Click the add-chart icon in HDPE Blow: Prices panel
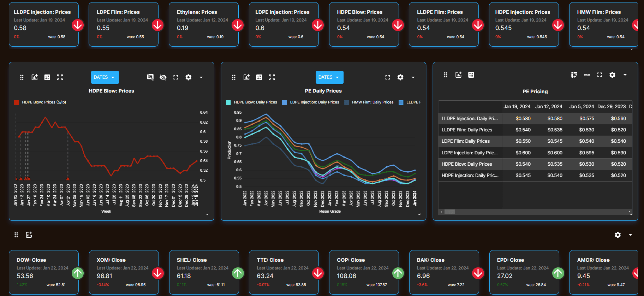Screen dimensions: 644x296 pos(35,77)
